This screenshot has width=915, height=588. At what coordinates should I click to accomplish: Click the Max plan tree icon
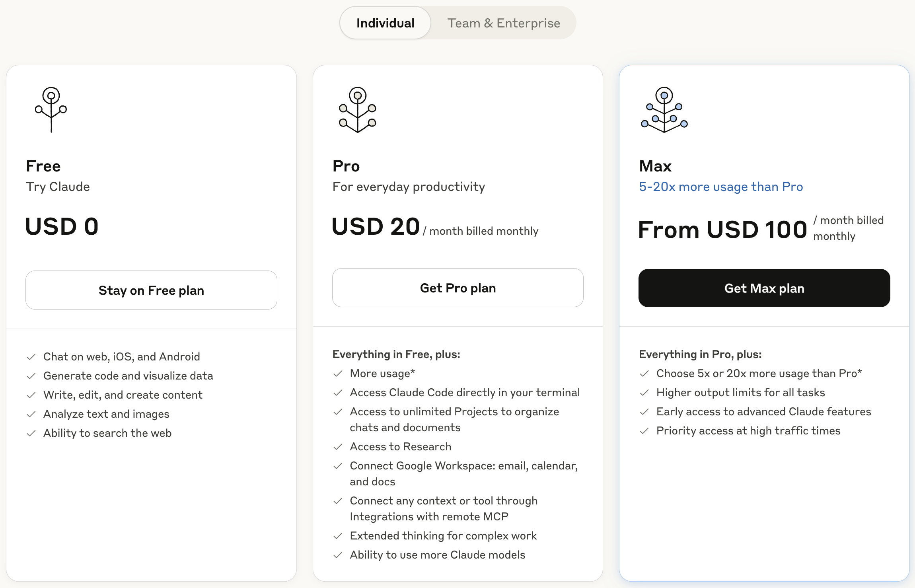coord(664,109)
